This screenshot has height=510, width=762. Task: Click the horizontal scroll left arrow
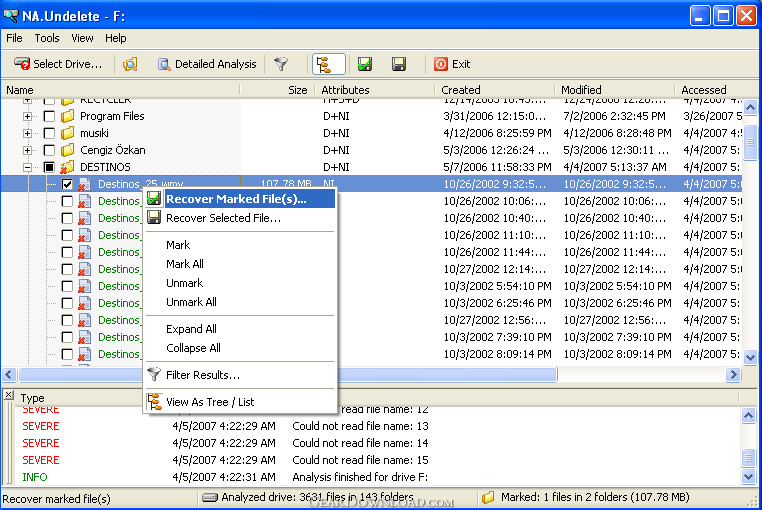pyautogui.click(x=9, y=374)
